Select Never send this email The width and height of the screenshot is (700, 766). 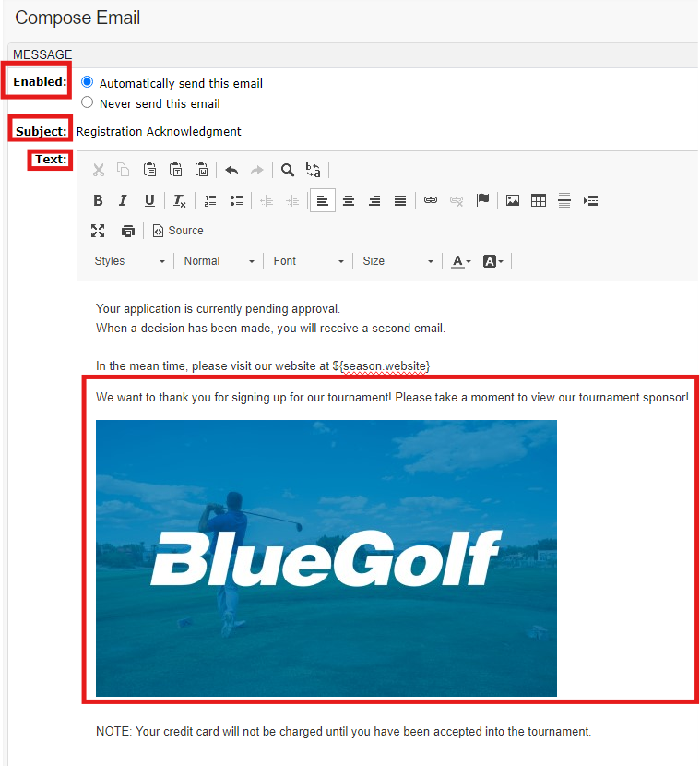(x=88, y=102)
